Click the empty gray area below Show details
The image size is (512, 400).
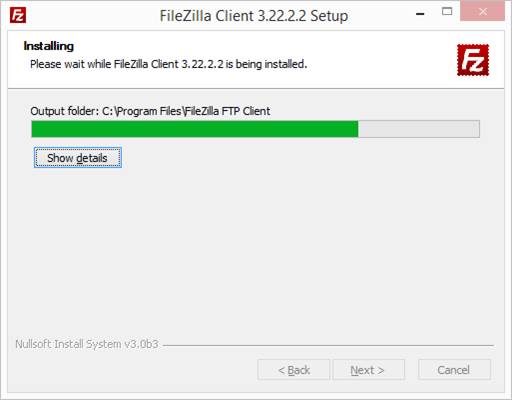[256, 250]
